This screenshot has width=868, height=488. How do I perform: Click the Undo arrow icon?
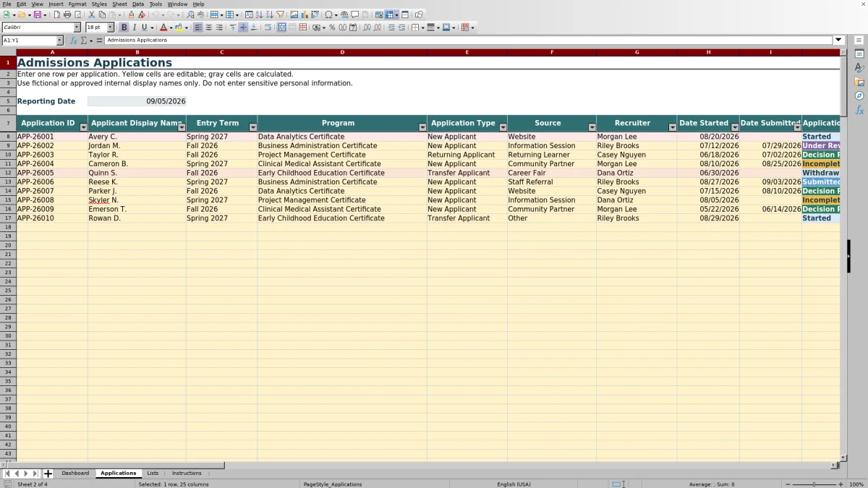[x=155, y=14]
